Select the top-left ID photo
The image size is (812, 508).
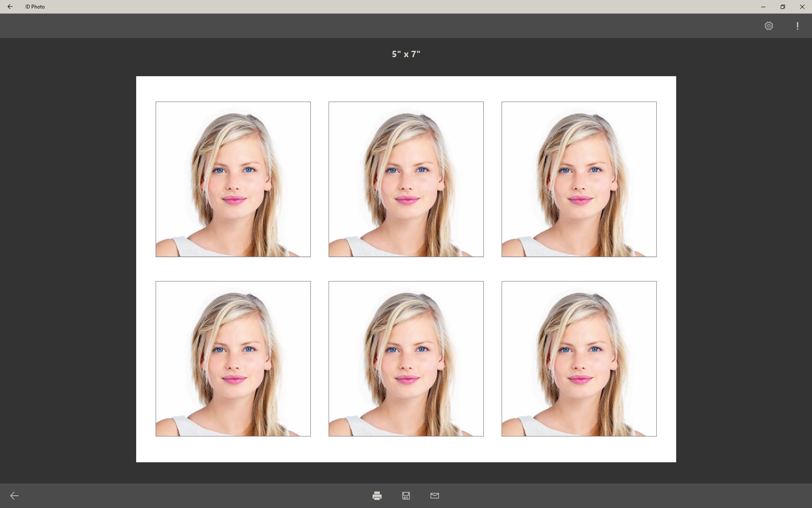point(233,179)
